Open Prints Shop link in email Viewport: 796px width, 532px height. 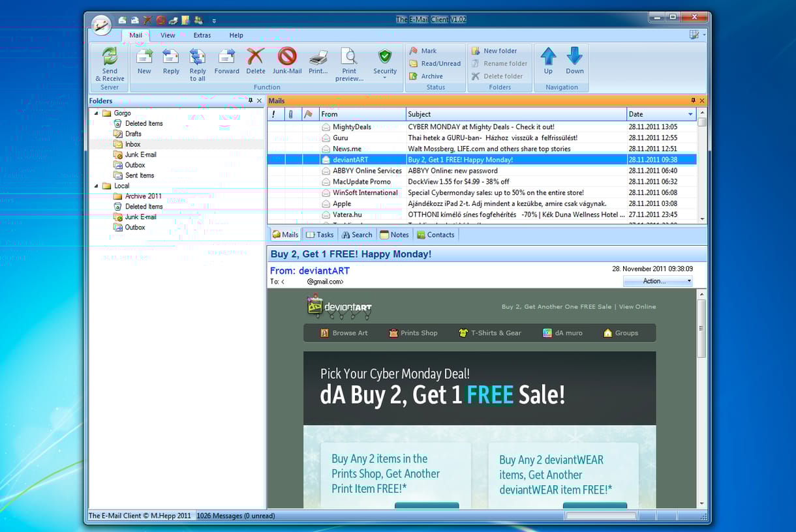click(413, 332)
